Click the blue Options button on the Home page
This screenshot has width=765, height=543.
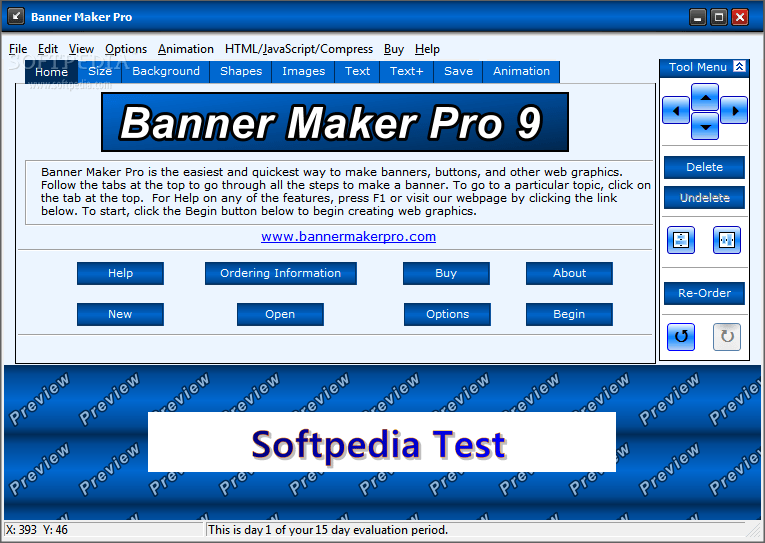pos(447,314)
